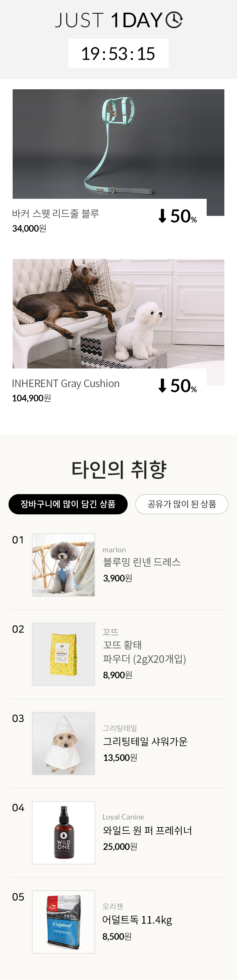Screen dimensions: 237x980
Task: Open the 꼬뜨 황태 파우더 product name
Action: pyautogui.click(x=144, y=652)
